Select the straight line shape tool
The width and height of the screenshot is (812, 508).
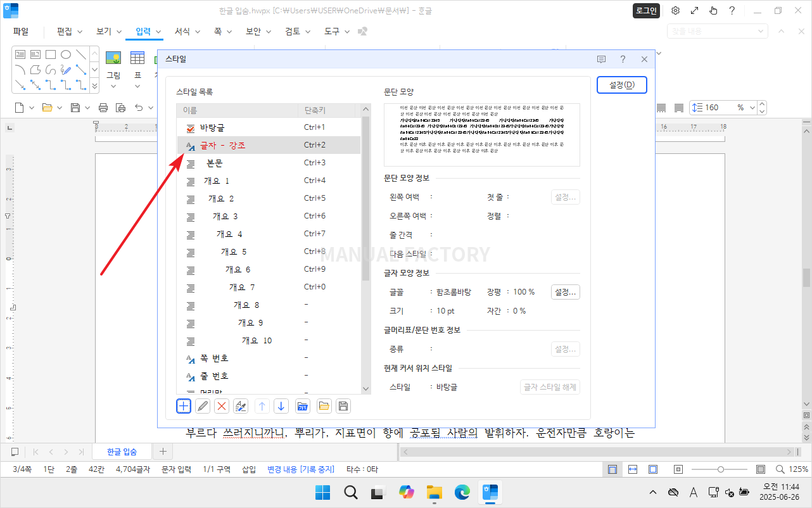pos(81,54)
